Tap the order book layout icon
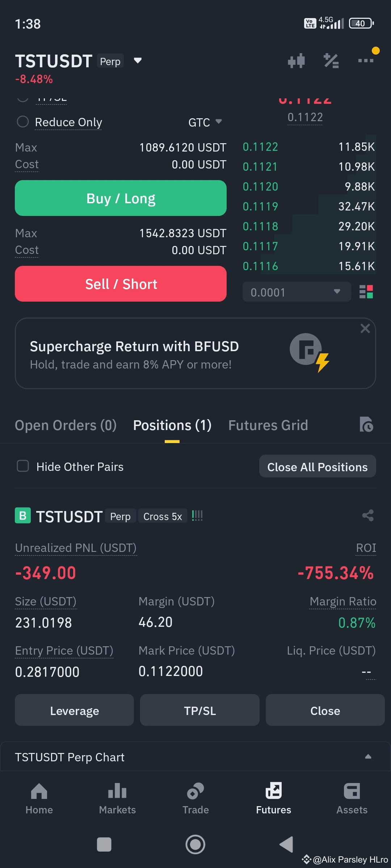The image size is (391, 868). (366, 292)
